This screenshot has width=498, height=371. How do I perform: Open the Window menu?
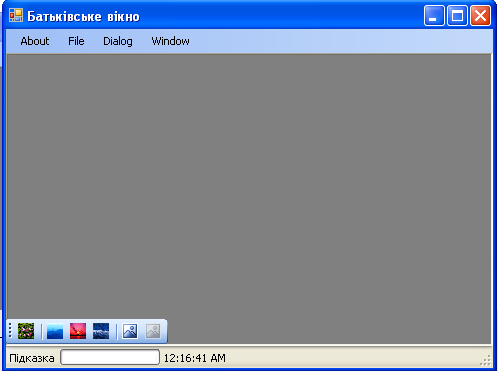(x=170, y=41)
